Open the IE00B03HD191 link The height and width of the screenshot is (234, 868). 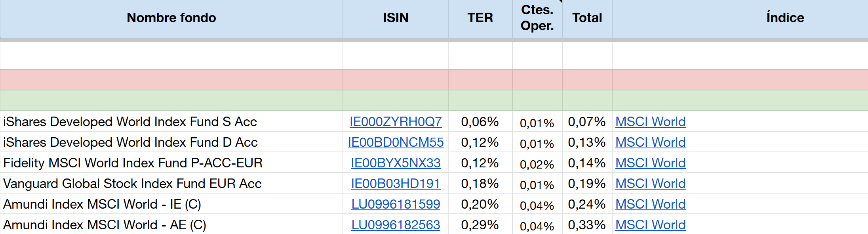coord(395,184)
